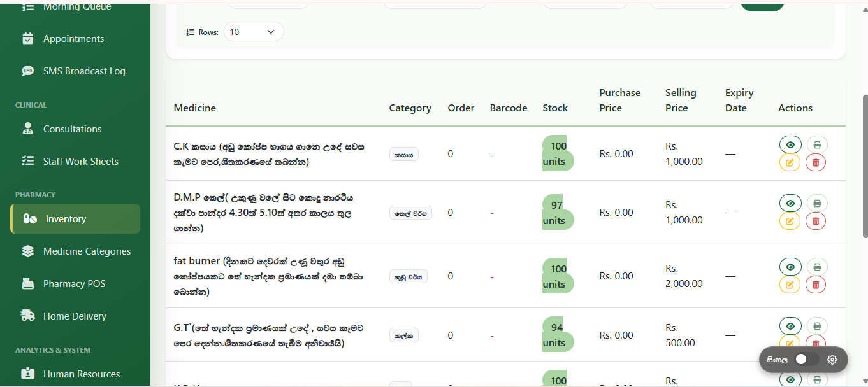Screen dimensions: 868x387
Task: Open the Consultations page
Action: pyautogui.click(x=75, y=129)
